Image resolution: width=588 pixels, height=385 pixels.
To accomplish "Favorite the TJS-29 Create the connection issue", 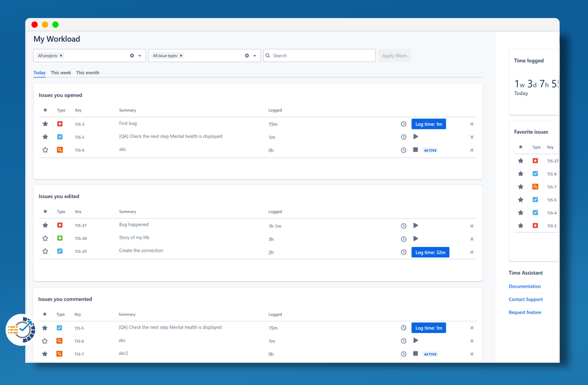I will (45, 251).
